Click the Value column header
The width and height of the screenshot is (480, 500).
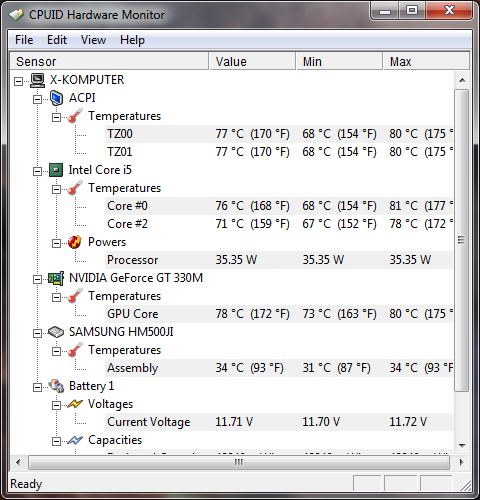[x=252, y=61]
